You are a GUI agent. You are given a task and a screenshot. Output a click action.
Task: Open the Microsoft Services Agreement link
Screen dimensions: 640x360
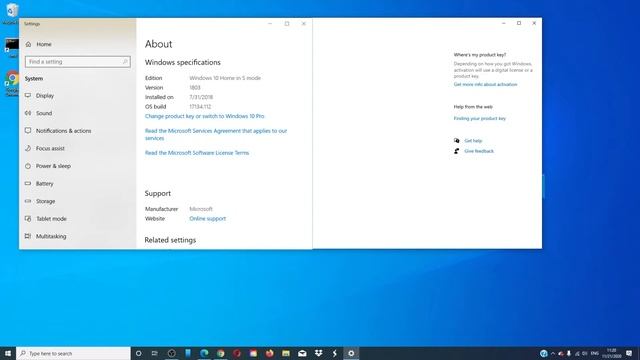click(x=216, y=134)
